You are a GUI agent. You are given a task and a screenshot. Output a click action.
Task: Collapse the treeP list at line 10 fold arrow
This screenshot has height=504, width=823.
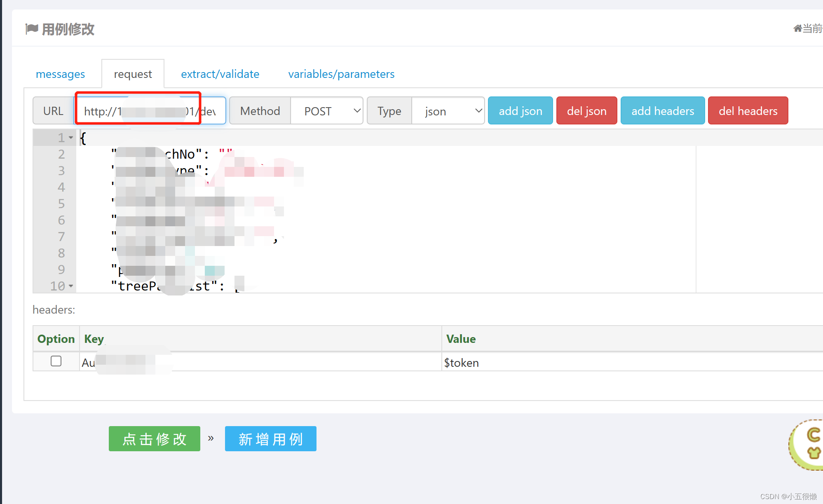(x=70, y=286)
